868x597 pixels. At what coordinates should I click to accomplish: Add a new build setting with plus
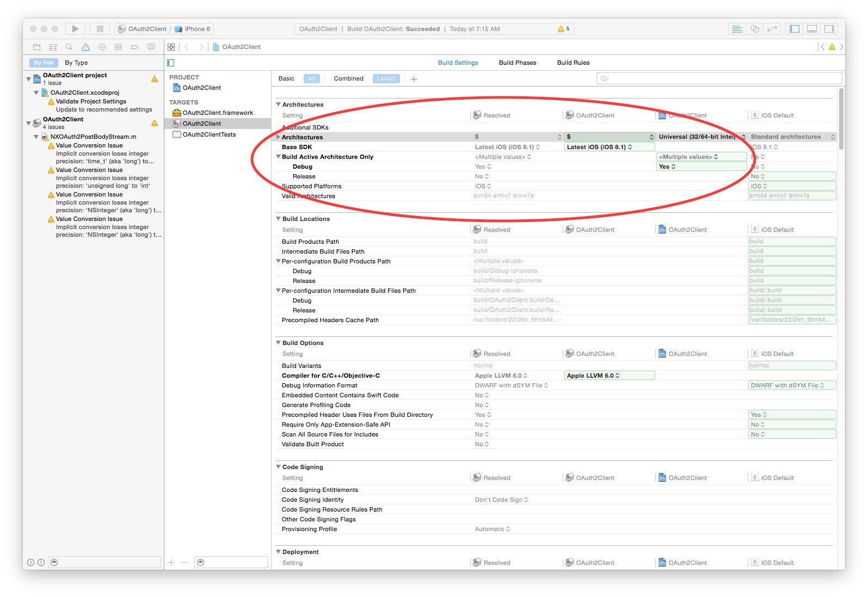(414, 79)
